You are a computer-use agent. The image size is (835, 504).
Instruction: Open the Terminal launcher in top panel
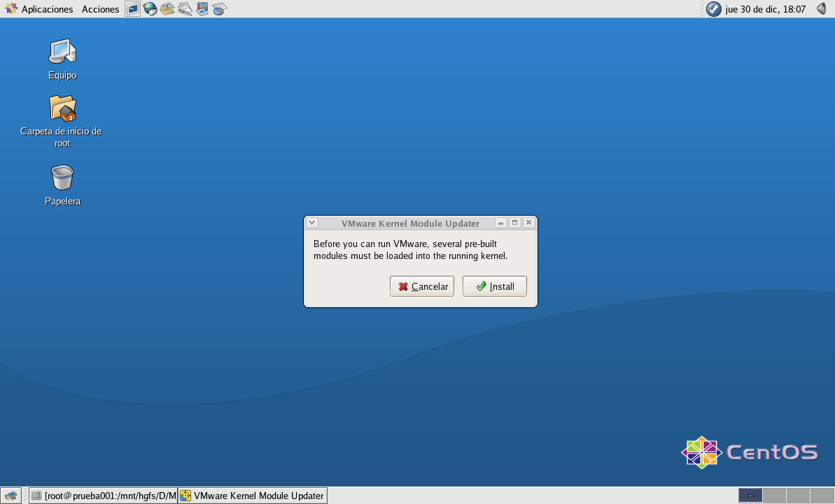132,9
